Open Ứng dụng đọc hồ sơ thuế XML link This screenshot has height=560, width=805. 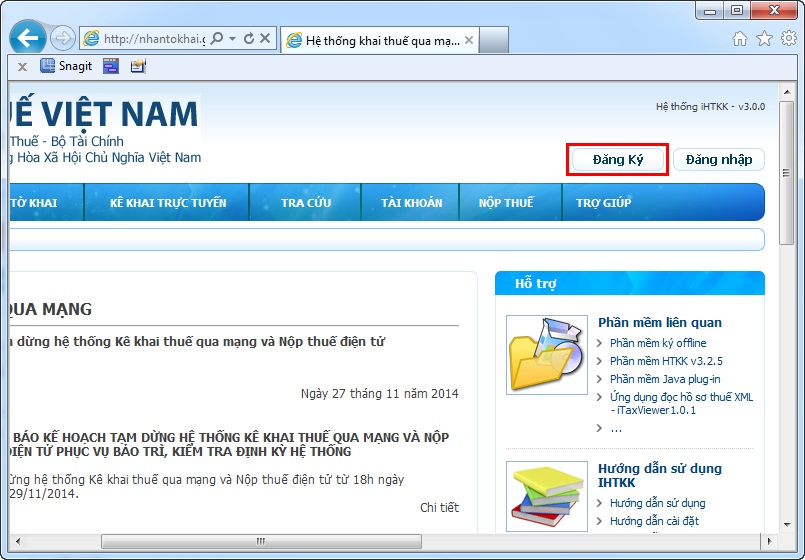pos(681,403)
